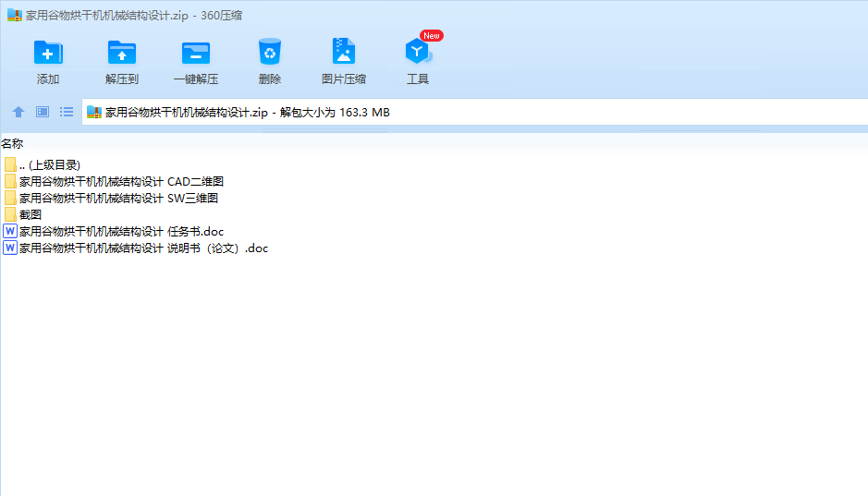Open the 工具 tools menu icon
Image resolution: width=868 pixels, height=496 pixels.
click(x=418, y=52)
